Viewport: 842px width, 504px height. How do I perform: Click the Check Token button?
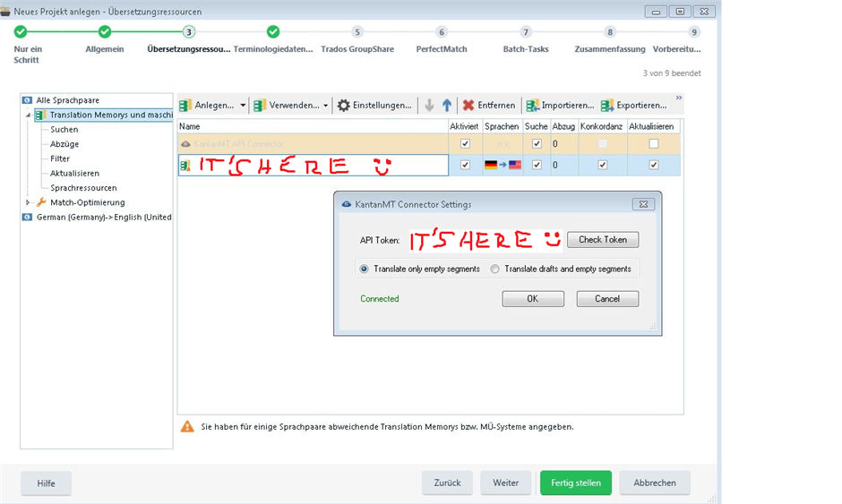(603, 239)
